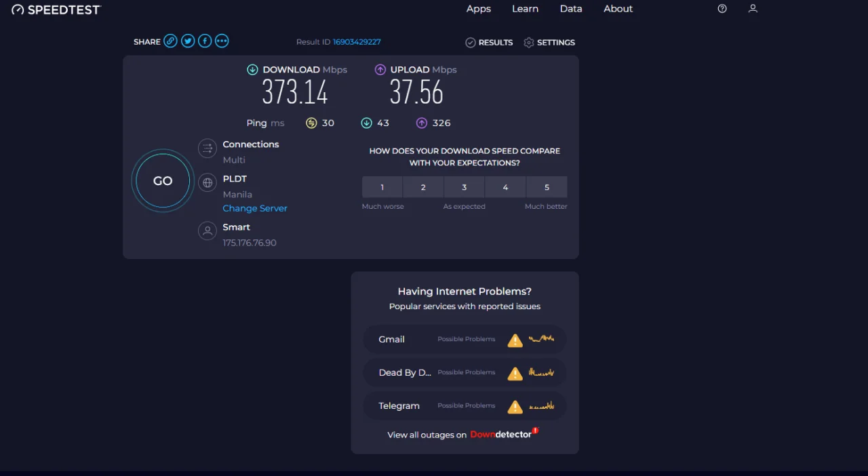Click the Connections mode icon

click(208, 148)
